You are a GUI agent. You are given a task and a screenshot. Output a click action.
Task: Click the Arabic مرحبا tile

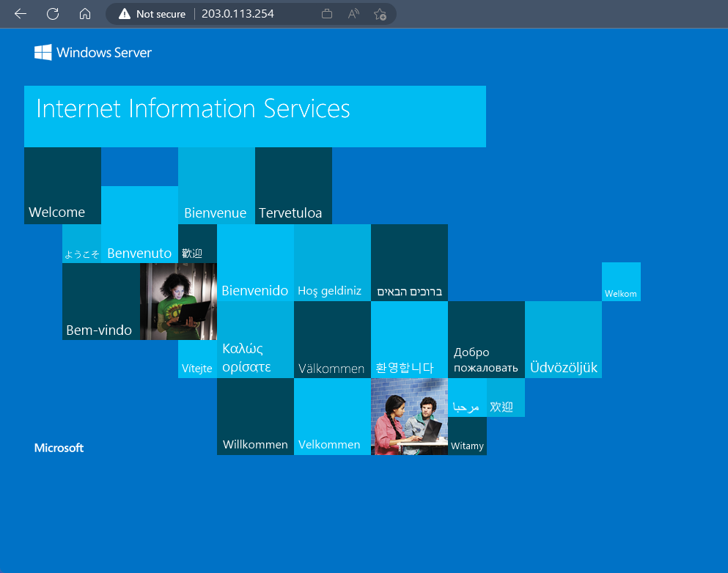tap(468, 398)
